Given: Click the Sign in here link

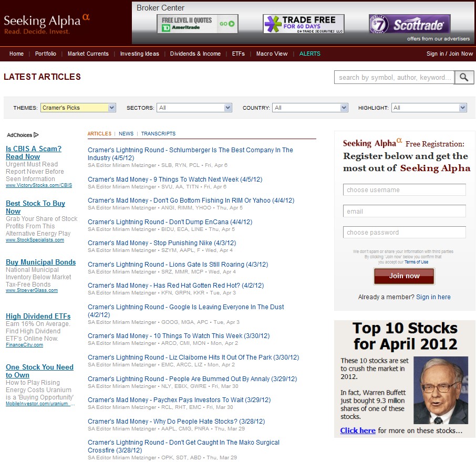Looking at the screenshot, I should [433, 297].
